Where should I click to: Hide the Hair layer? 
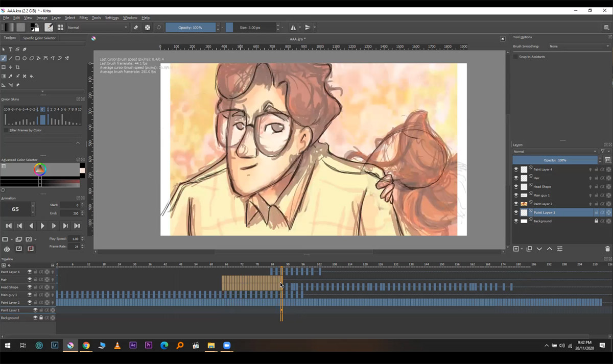pyautogui.click(x=516, y=178)
